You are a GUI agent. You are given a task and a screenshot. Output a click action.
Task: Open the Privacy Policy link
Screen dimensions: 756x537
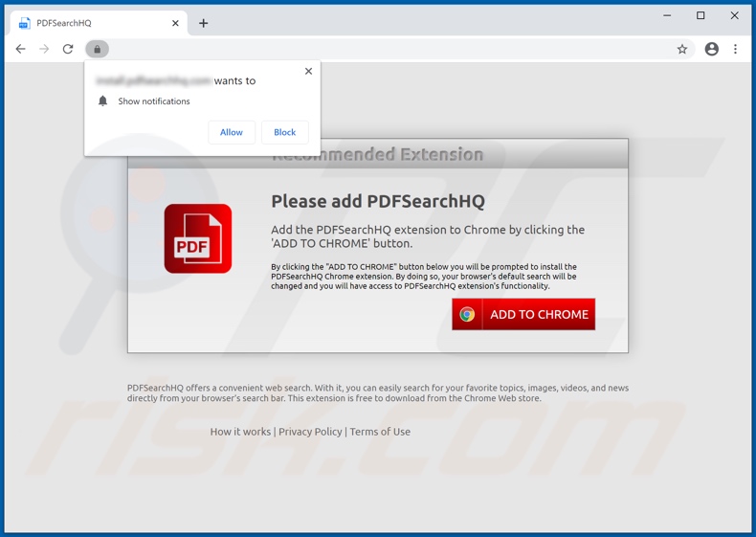(310, 432)
